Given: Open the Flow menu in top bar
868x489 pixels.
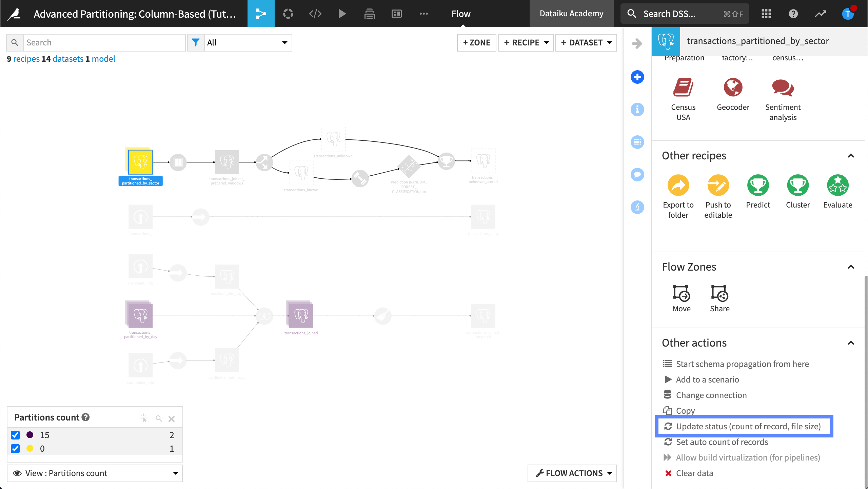Looking at the screenshot, I should (461, 14).
